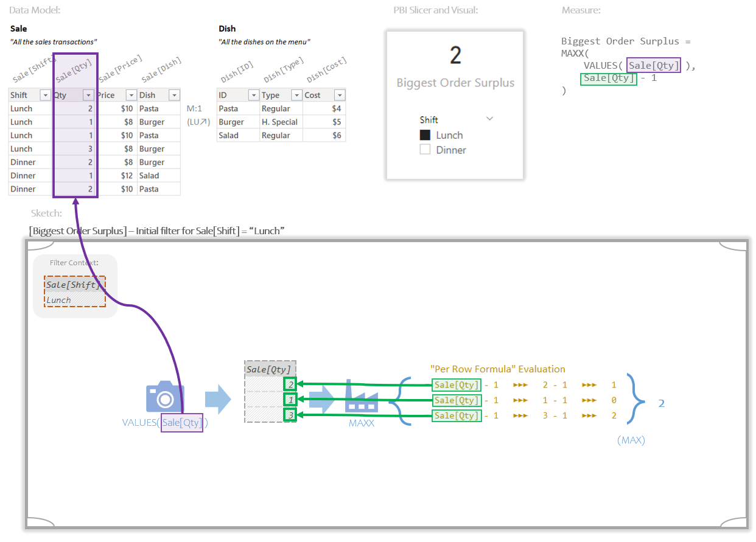Expand the Shift dropdown in the slicer
This screenshot has width=756, height=542.
click(x=491, y=119)
